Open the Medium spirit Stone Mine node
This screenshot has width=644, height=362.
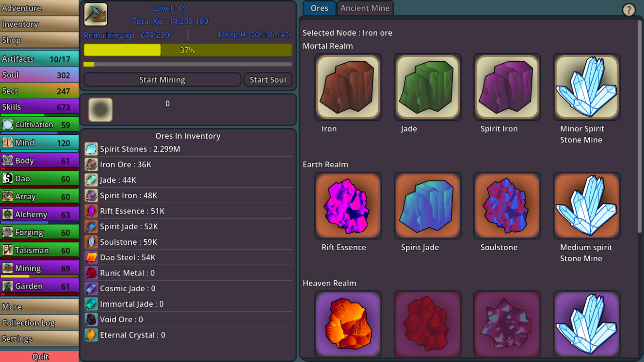click(586, 205)
